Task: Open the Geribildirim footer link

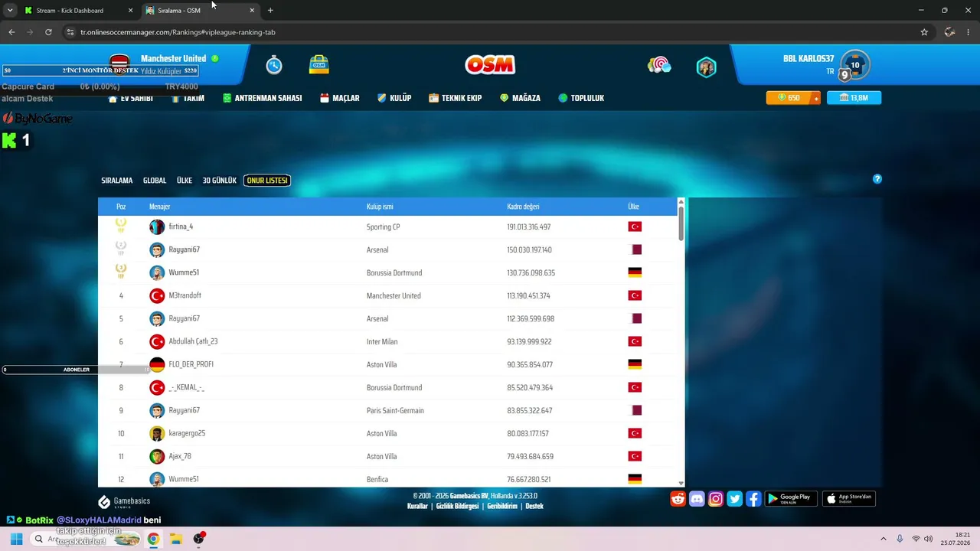Action: point(502,506)
